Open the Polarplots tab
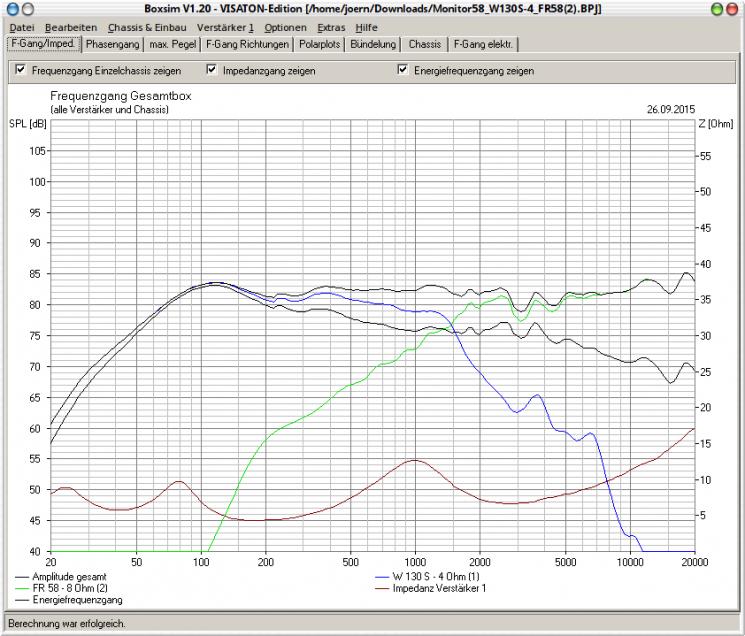Image resolution: width=745 pixels, height=636 pixels. click(x=319, y=44)
